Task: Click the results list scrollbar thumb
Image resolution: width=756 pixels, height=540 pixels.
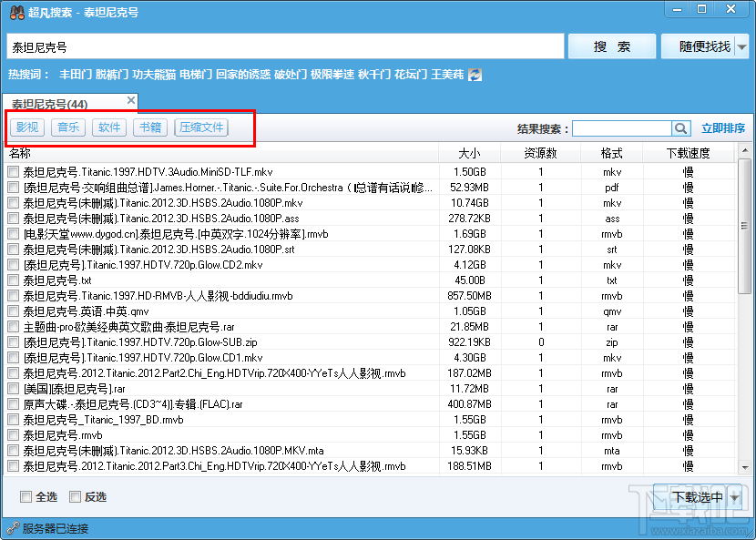Action: [x=745, y=226]
